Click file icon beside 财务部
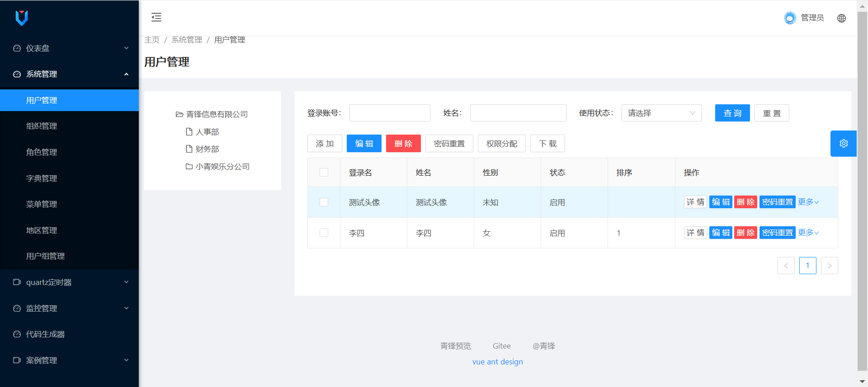Screen dimensions: 868x387 point(189,149)
